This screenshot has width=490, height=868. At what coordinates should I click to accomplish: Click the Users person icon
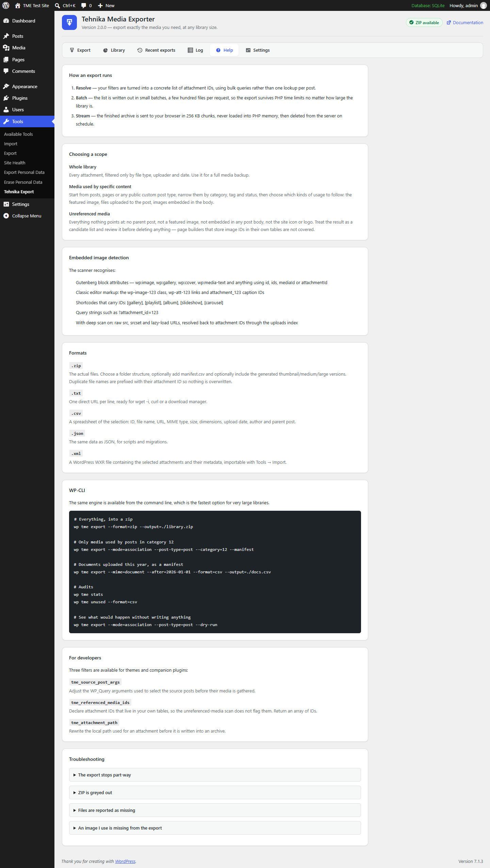6,110
